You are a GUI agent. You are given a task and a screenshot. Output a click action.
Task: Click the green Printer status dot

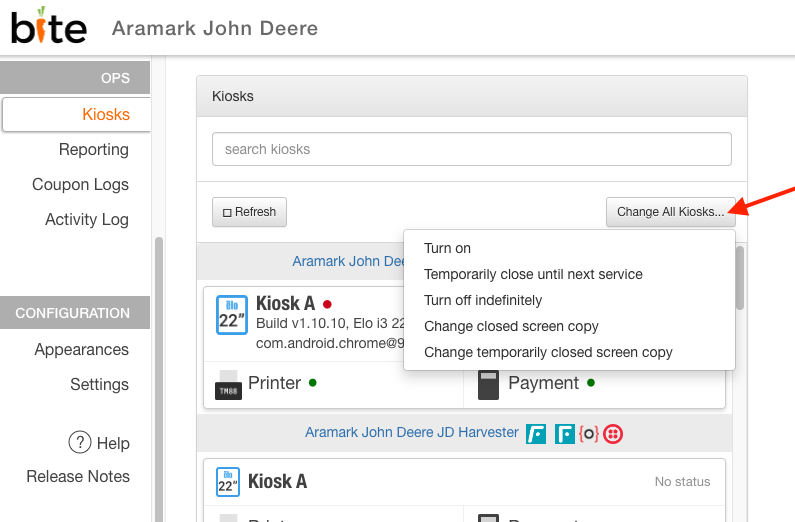313,383
